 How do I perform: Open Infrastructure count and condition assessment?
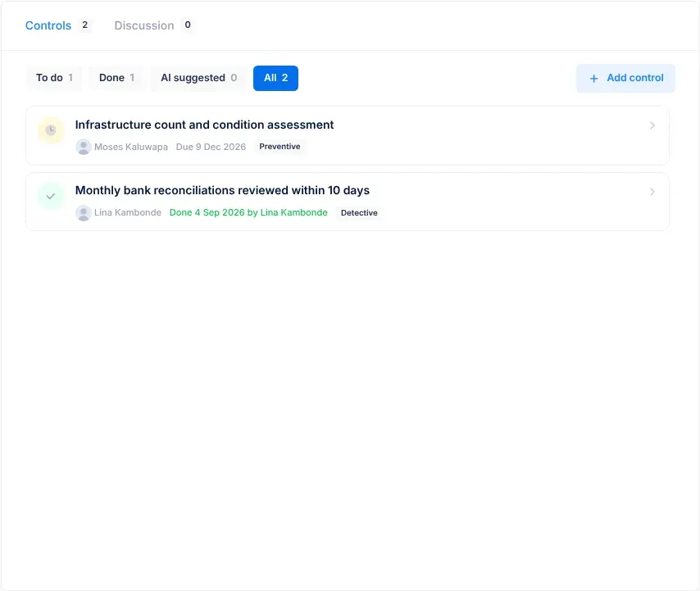coord(348,136)
